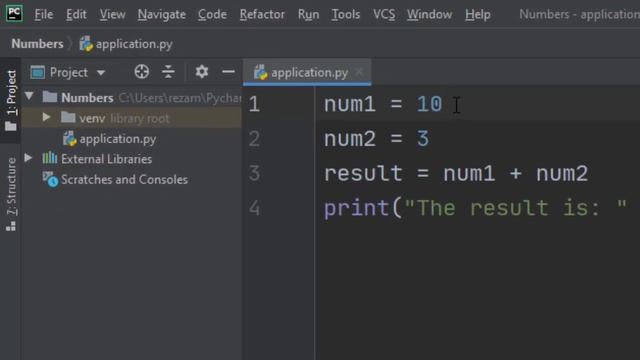
Task: Select the Numbers root folder
Action: pyautogui.click(x=87, y=98)
